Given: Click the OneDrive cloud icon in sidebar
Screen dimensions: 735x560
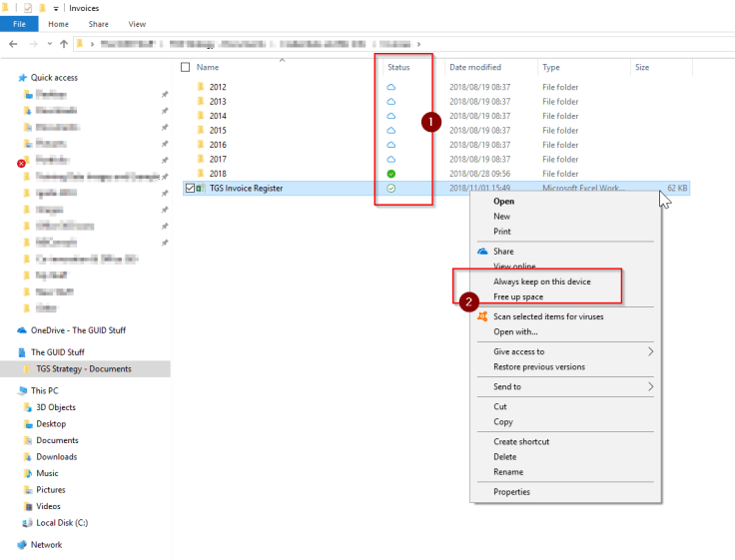Looking at the screenshot, I should (x=22, y=330).
